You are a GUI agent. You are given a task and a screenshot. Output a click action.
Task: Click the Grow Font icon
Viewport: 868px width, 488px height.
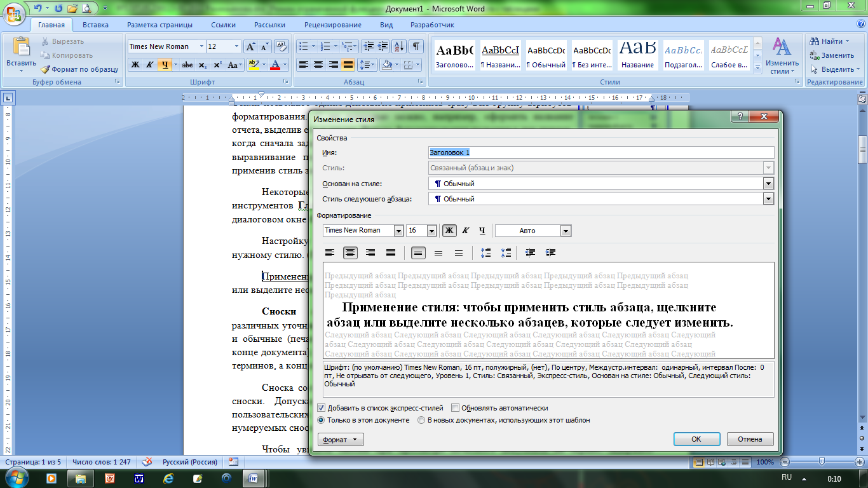click(251, 46)
